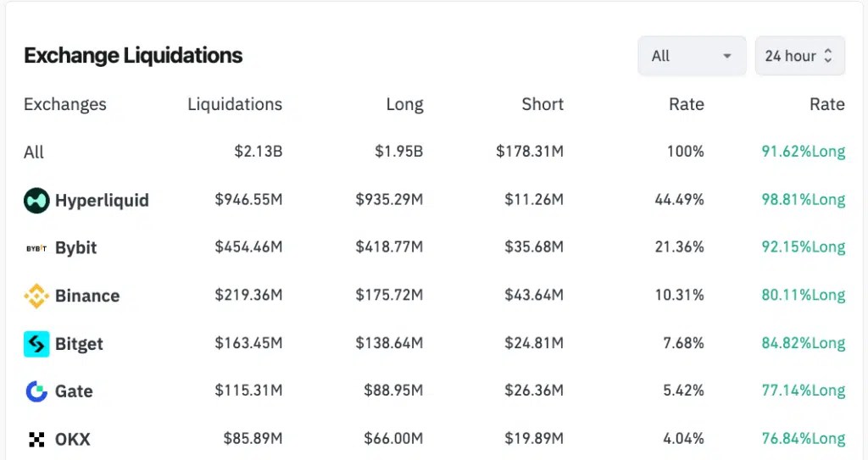Click the Hyperliquid exchange logo icon
This screenshot has width=868, height=460.
click(x=36, y=200)
